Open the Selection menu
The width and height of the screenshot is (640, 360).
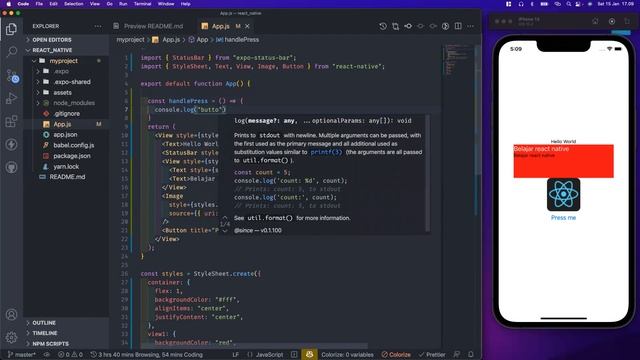(73, 4)
